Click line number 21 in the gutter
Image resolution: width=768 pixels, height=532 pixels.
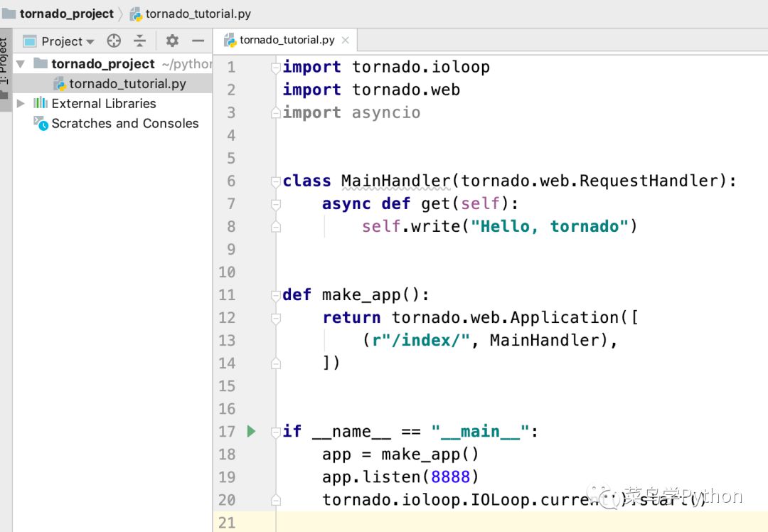pos(227,522)
